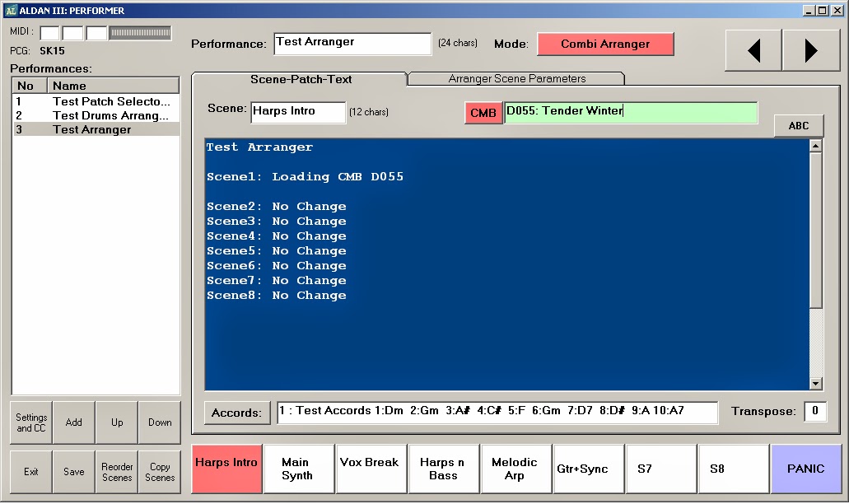Click "Scene2: No Change" text line
The height and width of the screenshot is (504, 849).
[x=276, y=206]
